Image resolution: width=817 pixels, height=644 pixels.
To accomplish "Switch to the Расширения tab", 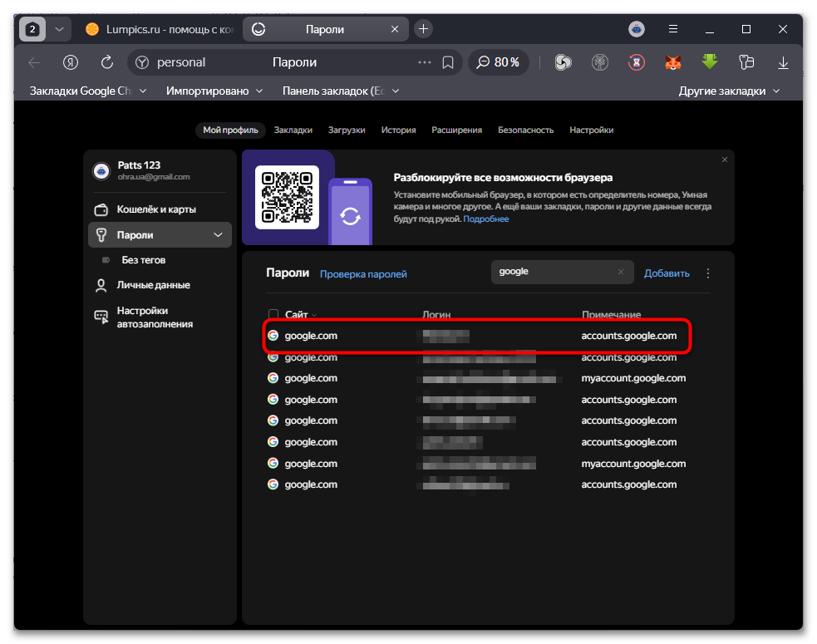I will [x=456, y=130].
